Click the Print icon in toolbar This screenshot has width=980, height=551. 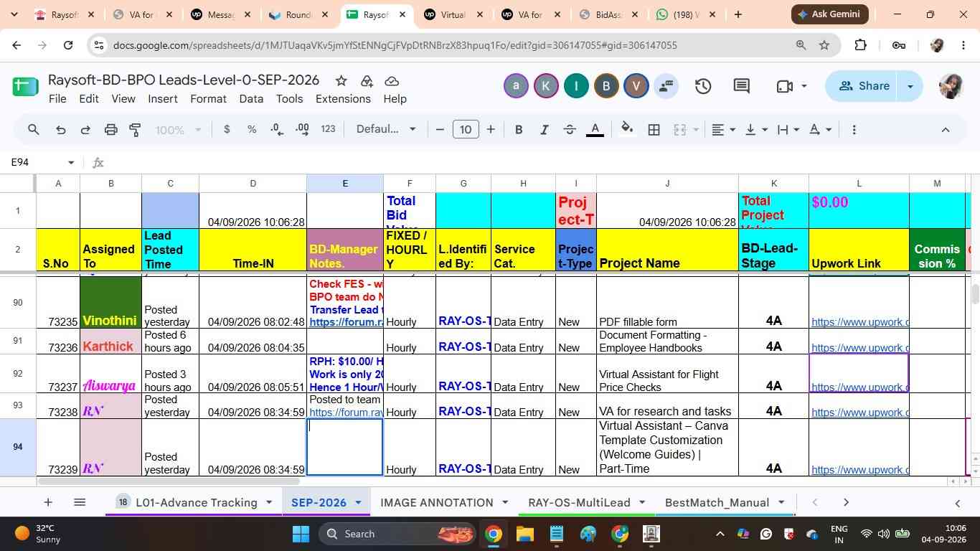[110, 130]
